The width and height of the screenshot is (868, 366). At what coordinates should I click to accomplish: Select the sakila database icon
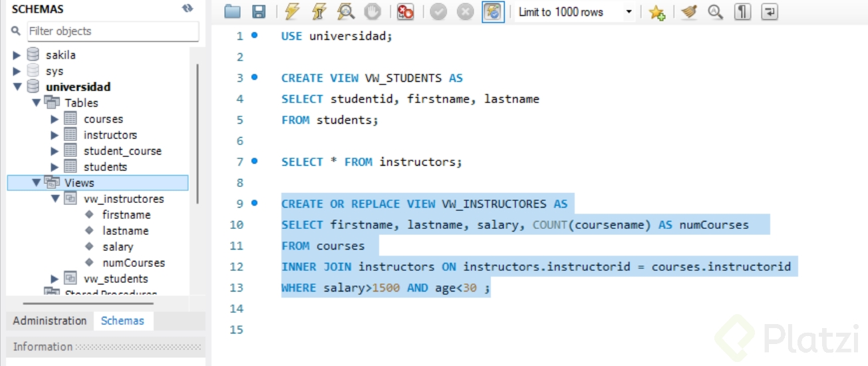(33, 55)
